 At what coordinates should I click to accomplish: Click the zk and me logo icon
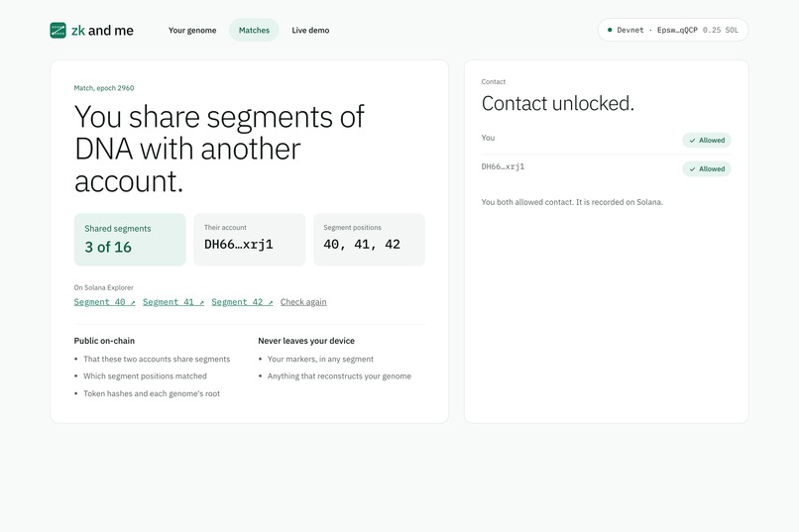58,30
